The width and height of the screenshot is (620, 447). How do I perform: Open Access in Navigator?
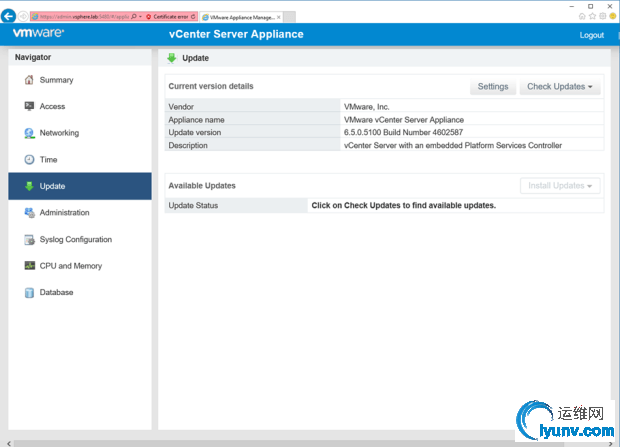(x=79, y=106)
